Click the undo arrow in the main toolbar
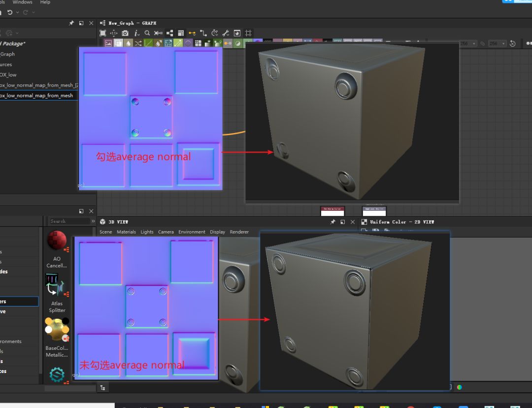Image resolution: width=532 pixels, height=408 pixels. tap(10, 12)
